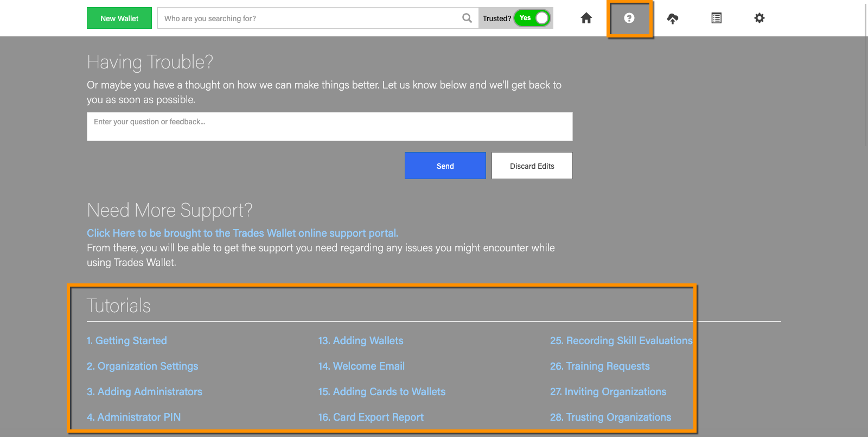868x437 pixels.
Task: Open the Trades Wallet online support portal link
Action: click(x=242, y=233)
